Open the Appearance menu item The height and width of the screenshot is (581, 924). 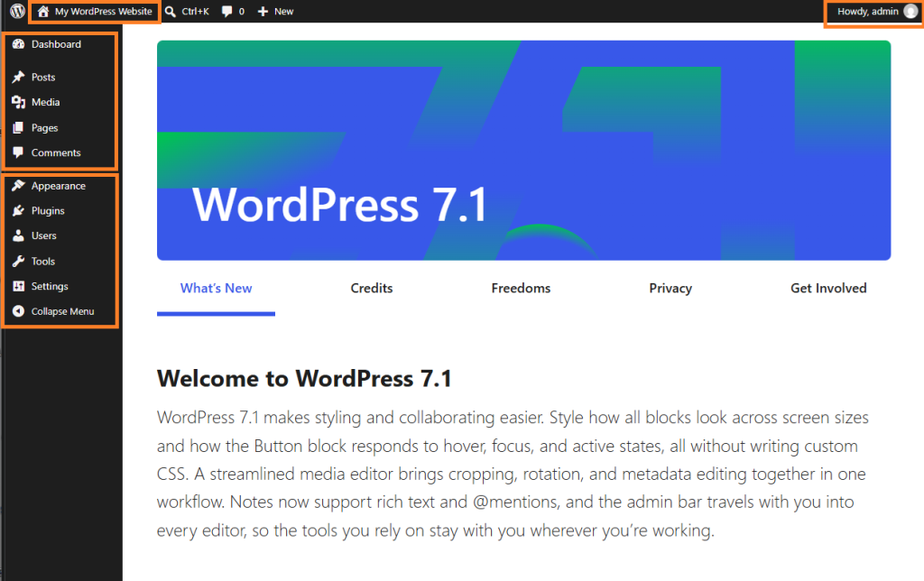click(59, 186)
